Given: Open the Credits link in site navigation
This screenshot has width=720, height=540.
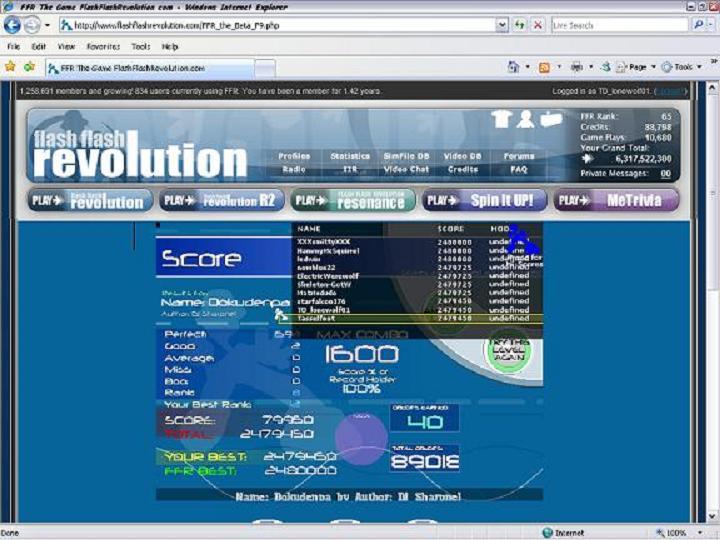Looking at the screenshot, I should pos(463,169).
